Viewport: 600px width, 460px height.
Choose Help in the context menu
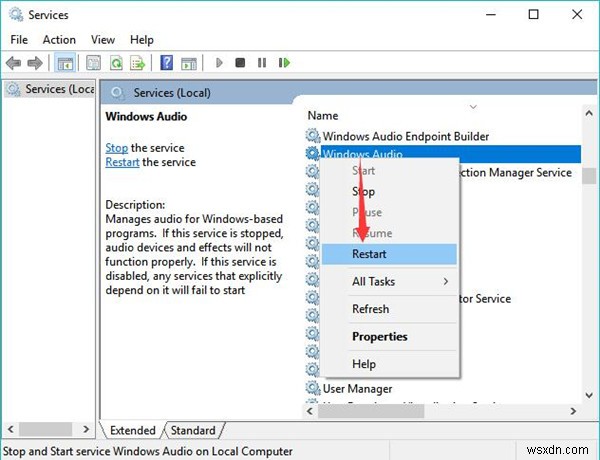click(389, 364)
